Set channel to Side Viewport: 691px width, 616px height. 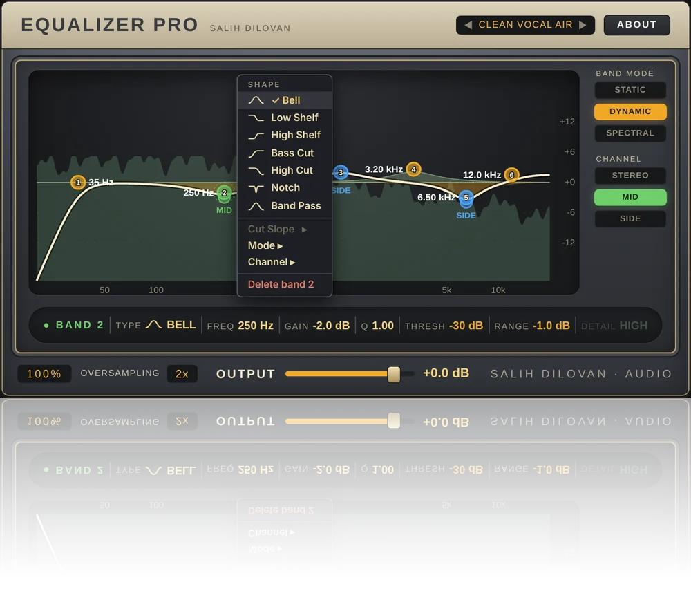click(x=630, y=218)
